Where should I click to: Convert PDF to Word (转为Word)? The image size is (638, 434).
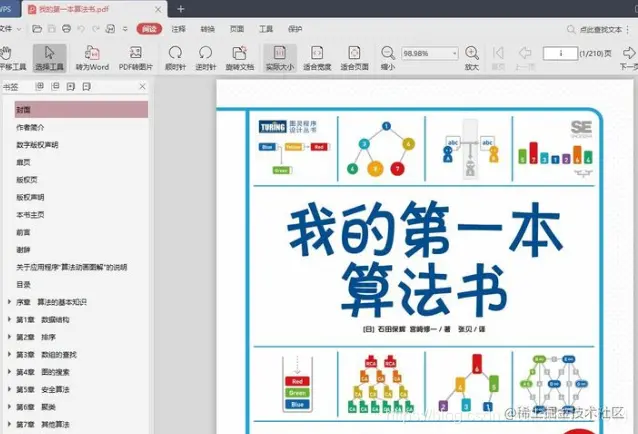[92, 58]
